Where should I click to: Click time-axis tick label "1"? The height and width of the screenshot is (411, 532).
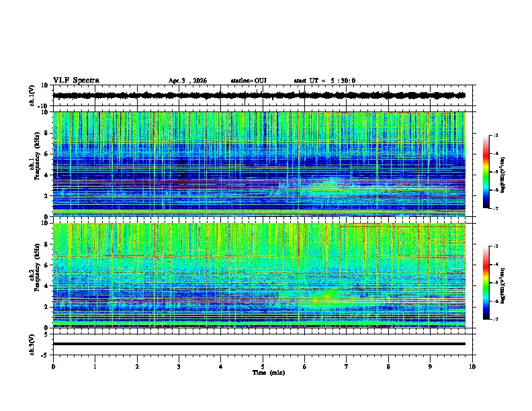point(95,367)
